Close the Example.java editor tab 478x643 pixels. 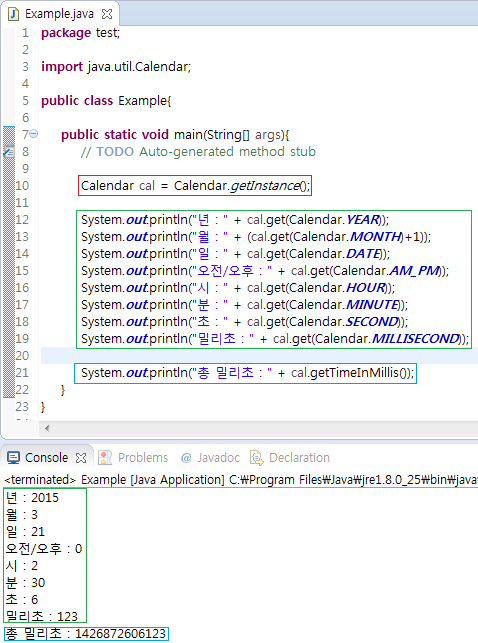point(107,14)
